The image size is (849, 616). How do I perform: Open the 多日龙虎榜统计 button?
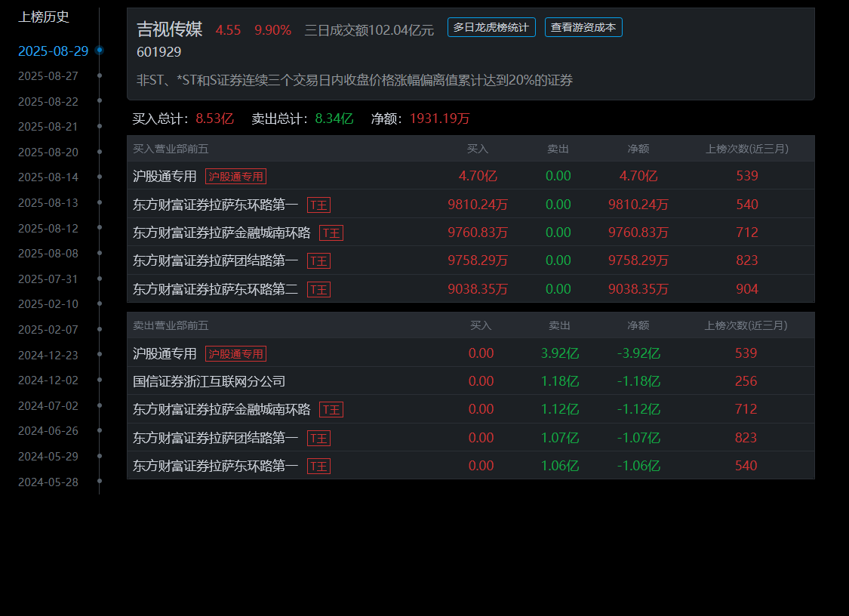(x=491, y=27)
